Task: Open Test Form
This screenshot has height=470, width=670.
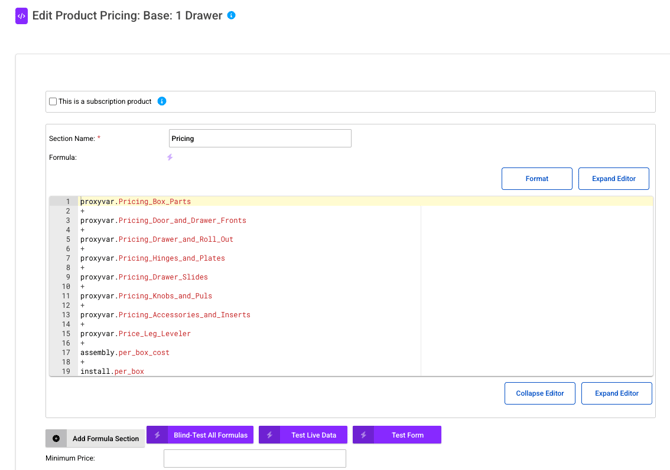Action: pos(407,435)
